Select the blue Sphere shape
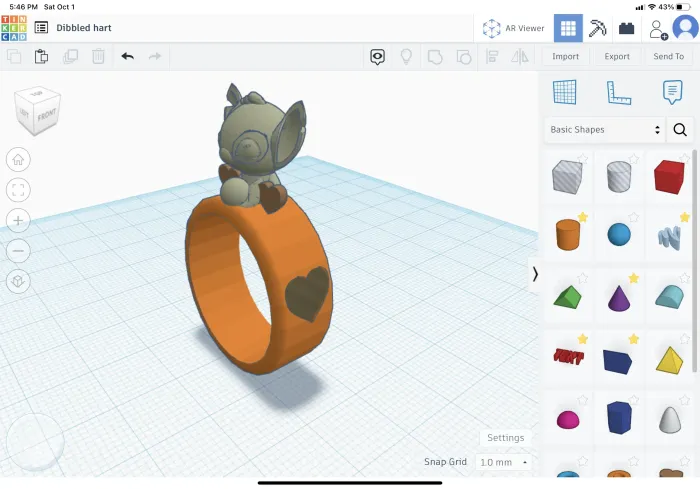 [619, 234]
